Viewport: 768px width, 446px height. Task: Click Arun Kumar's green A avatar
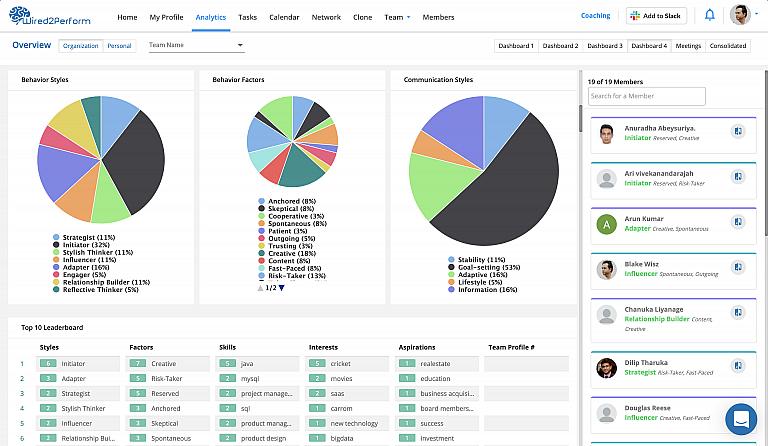(606, 225)
